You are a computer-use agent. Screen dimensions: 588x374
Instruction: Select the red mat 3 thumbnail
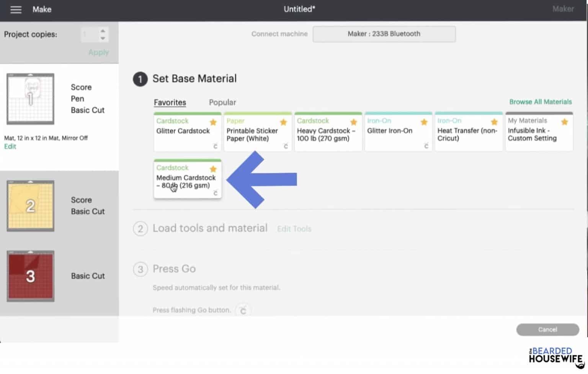point(30,276)
